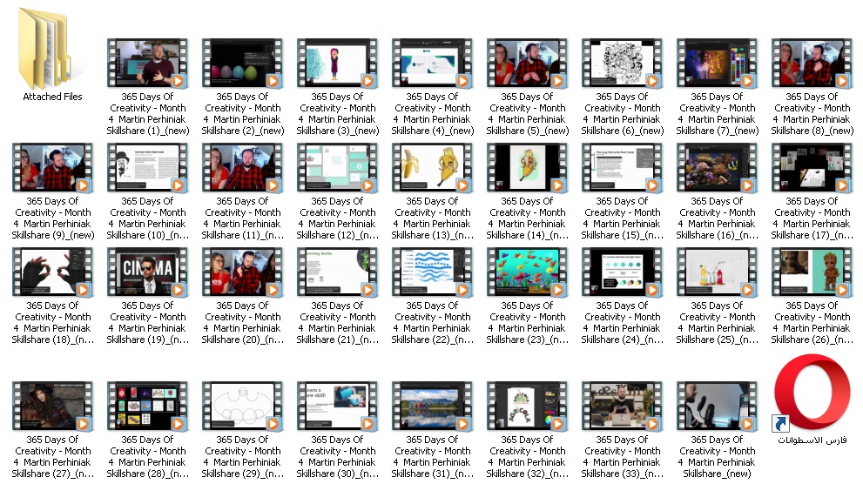Select video file Skillshare (19) Cinema thumbnail
The height and width of the screenshot is (504, 863).
pos(147,272)
